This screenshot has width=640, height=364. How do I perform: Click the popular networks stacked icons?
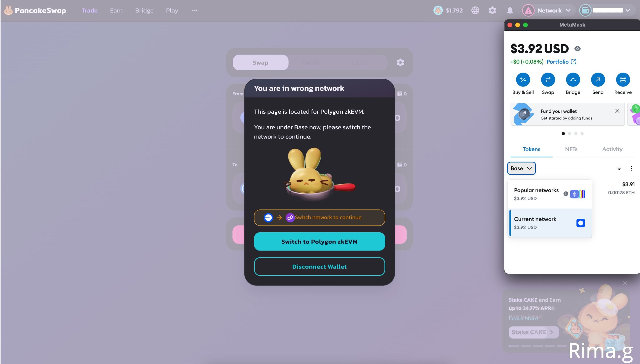[x=578, y=194]
